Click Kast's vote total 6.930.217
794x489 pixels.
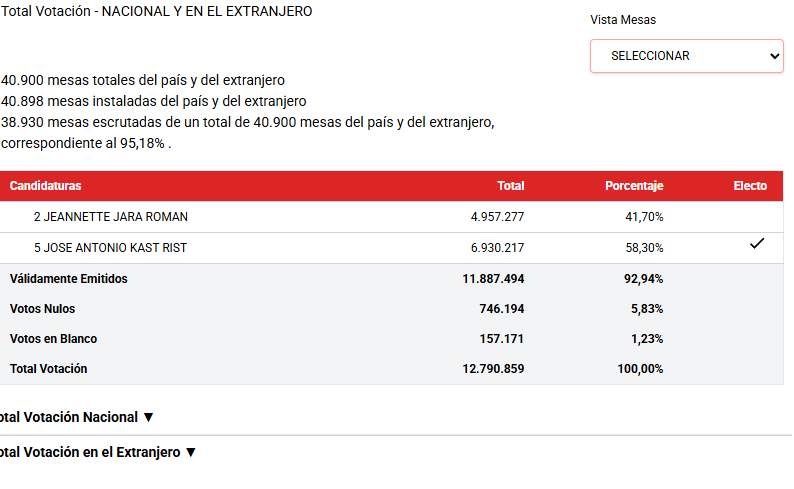pos(497,248)
